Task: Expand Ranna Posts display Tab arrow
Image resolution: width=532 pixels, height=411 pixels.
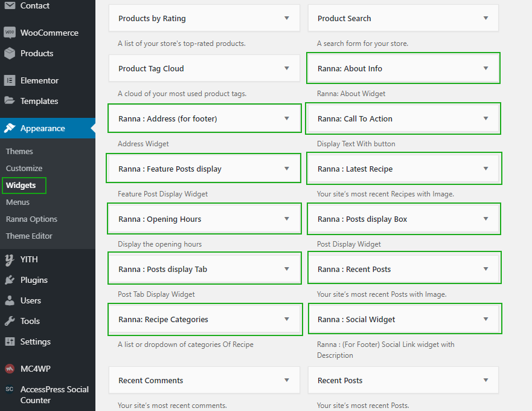Action: pyautogui.click(x=287, y=269)
